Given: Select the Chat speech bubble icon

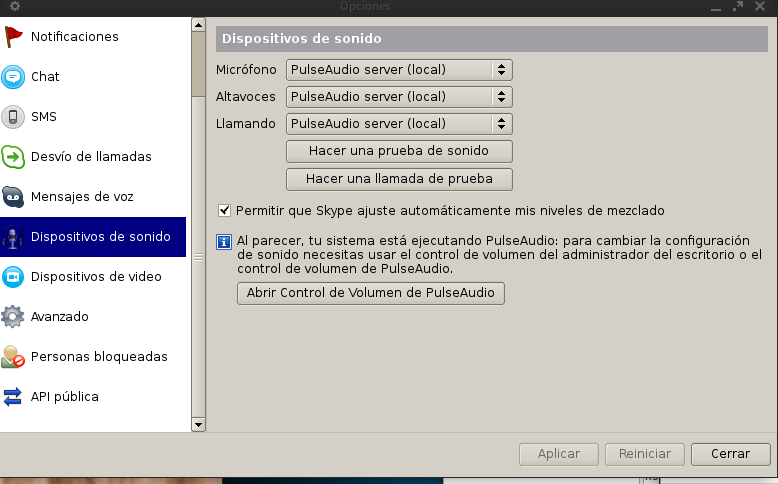Looking at the screenshot, I should click(13, 77).
